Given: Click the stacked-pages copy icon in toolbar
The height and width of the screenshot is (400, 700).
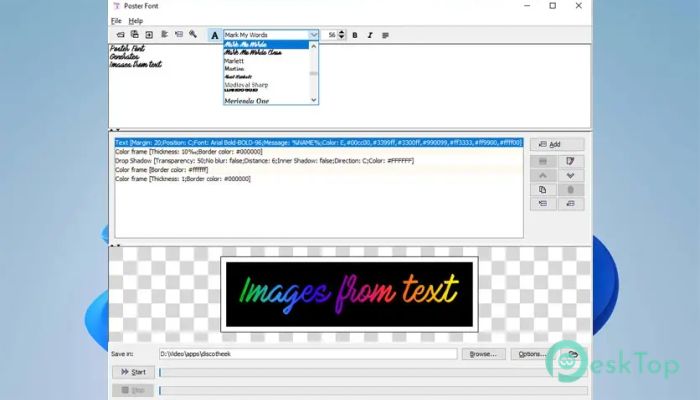Looking at the screenshot, I should (x=134, y=34).
